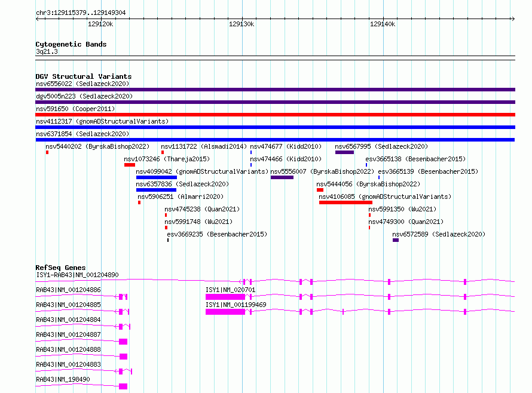Screen dimensions: 532x393
Task: Click the nsv5991350 (Wu2021) label
Action: click(x=402, y=209)
